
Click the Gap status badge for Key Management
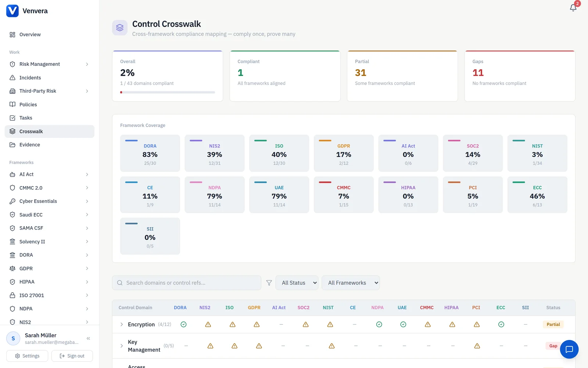tap(553, 346)
